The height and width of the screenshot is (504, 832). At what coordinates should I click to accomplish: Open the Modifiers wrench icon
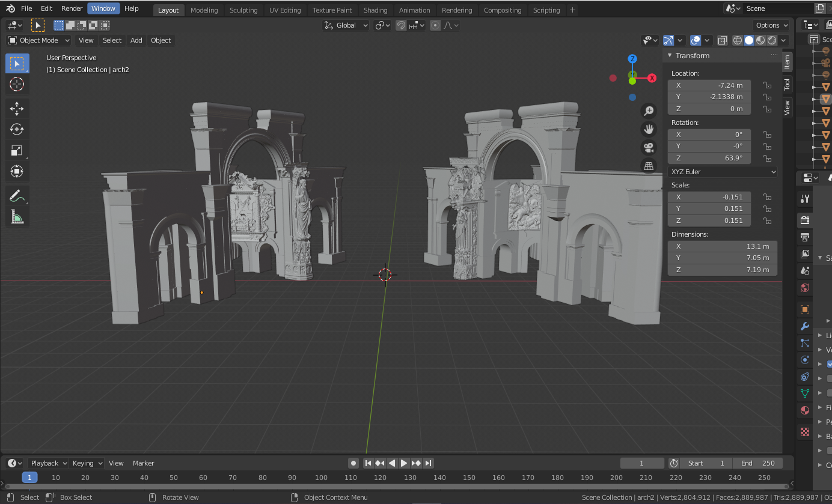(805, 326)
